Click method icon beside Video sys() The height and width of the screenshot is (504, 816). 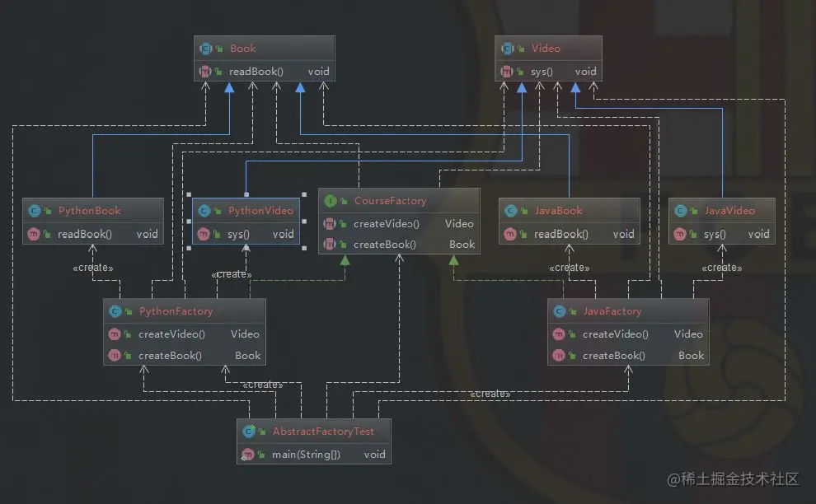(506, 72)
